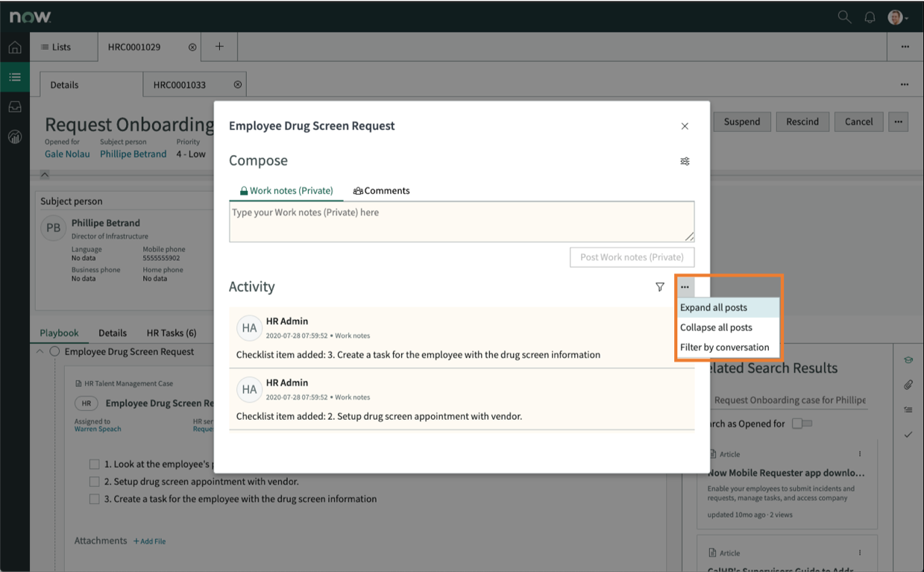Open the Details subtab
The width and height of the screenshot is (924, 572).
pos(90,84)
